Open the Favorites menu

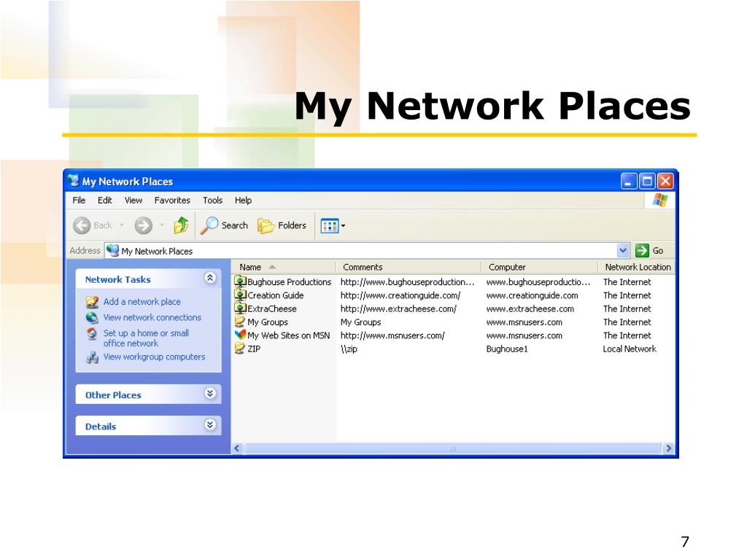click(x=172, y=200)
